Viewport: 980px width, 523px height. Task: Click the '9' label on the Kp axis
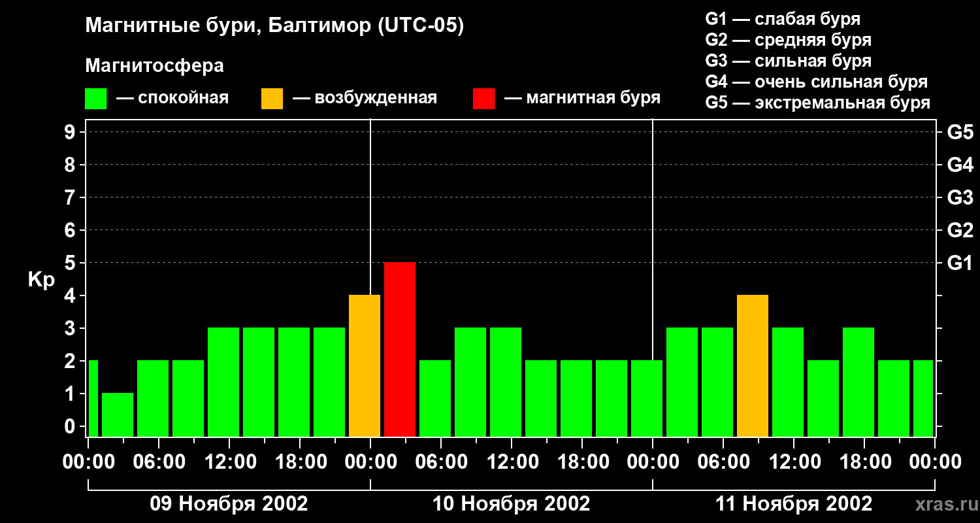[71, 132]
